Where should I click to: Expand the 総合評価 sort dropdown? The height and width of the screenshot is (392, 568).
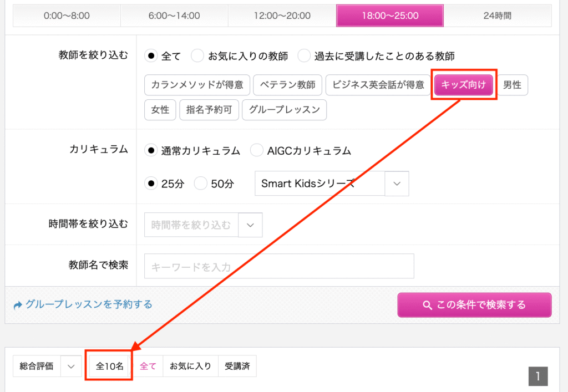(x=71, y=366)
